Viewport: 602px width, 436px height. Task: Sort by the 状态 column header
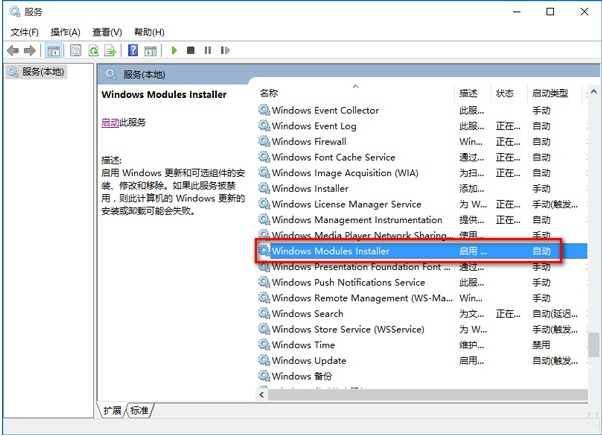[509, 93]
